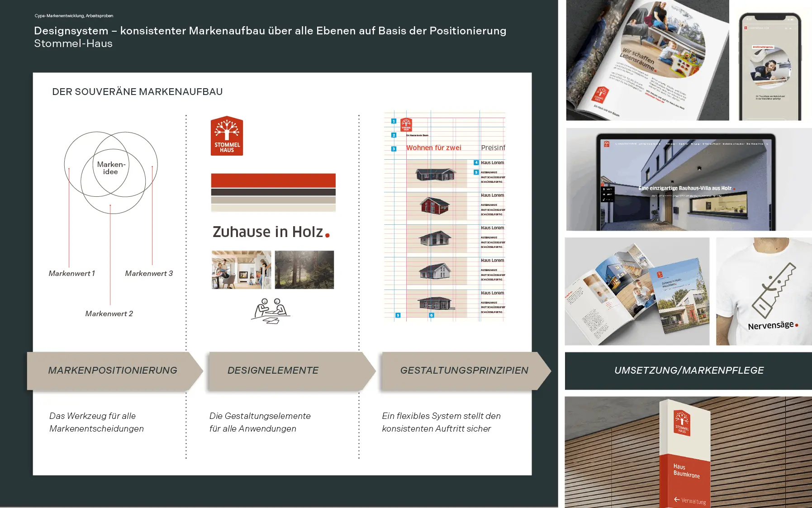Click the two people at table pictogram
This screenshot has width=812, height=508.
[271, 311]
